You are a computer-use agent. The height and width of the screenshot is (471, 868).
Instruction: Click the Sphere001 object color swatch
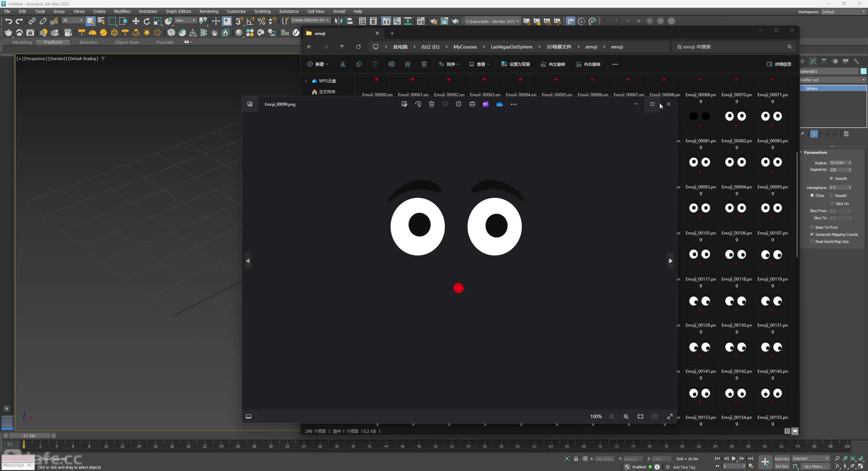pos(864,71)
